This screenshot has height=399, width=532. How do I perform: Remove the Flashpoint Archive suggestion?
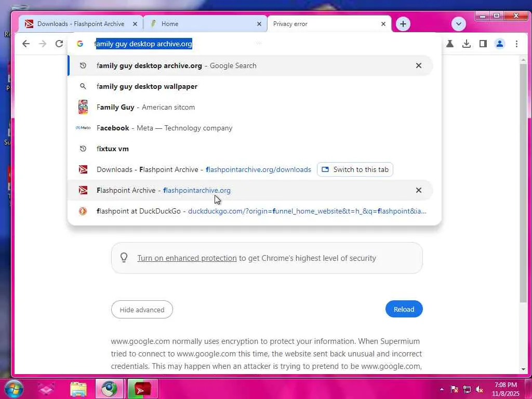(x=419, y=190)
